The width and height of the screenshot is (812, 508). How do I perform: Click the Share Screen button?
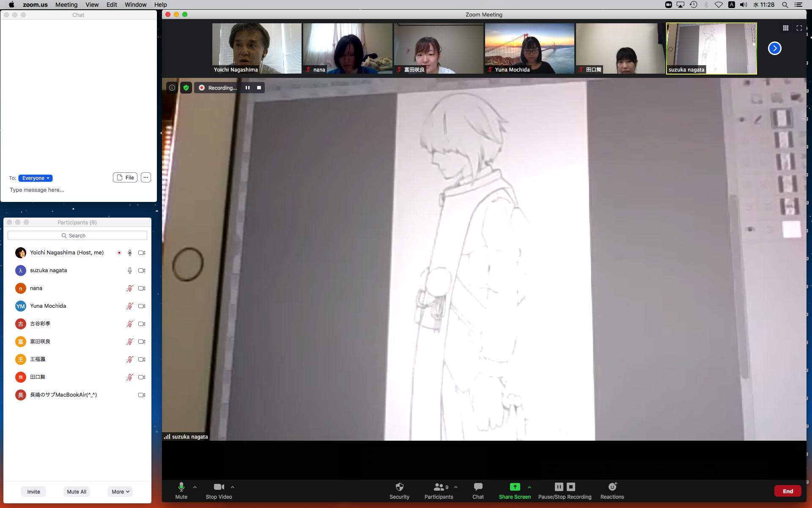(514, 491)
